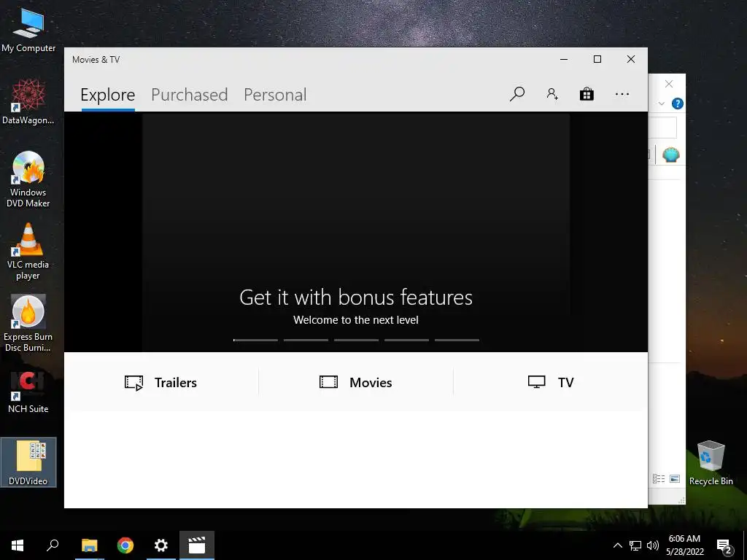
Task: Select the Windows DVD Maker shortcut
Action: [x=28, y=179]
